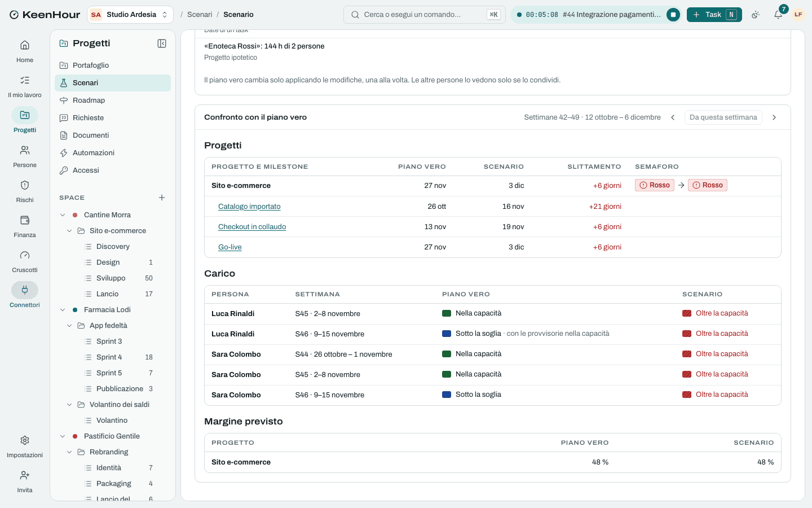This screenshot has width=812, height=508.
Task: Click the second Rosso semaforo badge
Action: point(708,185)
